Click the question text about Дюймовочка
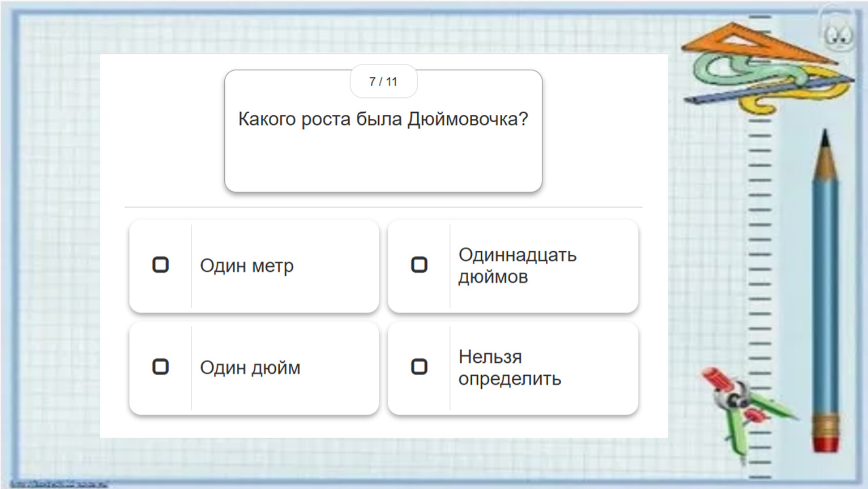868x489 pixels. click(383, 119)
